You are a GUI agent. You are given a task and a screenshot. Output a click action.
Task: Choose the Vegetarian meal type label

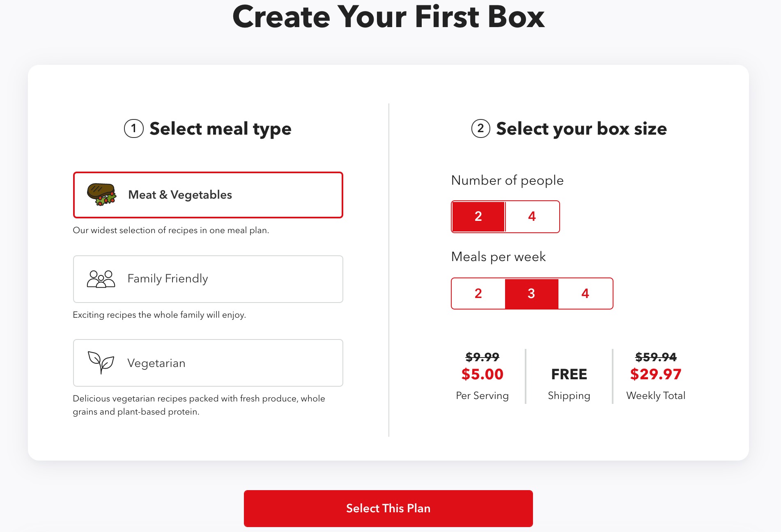(156, 363)
